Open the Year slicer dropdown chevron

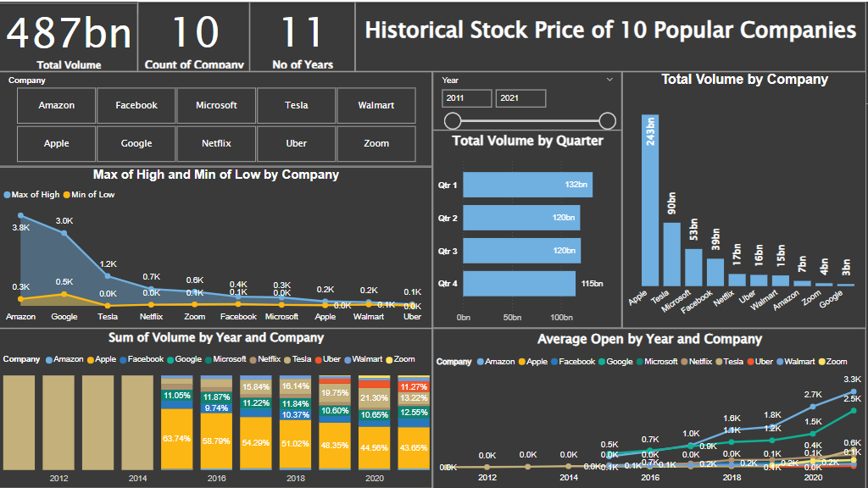(x=609, y=80)
